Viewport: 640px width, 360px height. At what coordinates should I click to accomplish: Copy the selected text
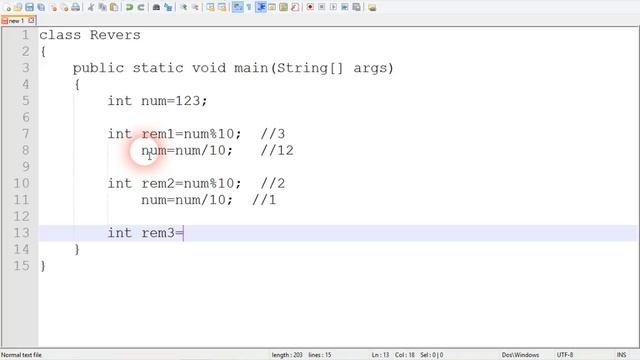(x=102, y=7)
